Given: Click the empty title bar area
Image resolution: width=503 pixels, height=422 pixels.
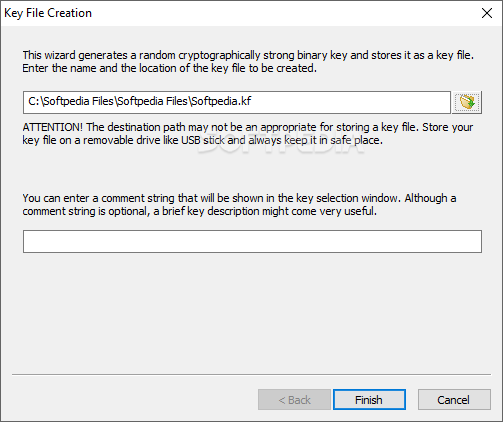Looking at the screenshot, I should click(x=283, y=13).
